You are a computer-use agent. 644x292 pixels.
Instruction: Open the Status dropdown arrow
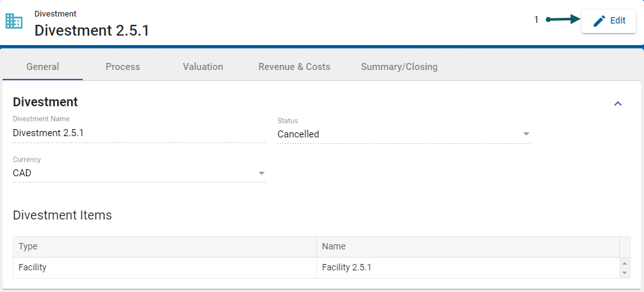pyautogui.click(x=526, y=134)
